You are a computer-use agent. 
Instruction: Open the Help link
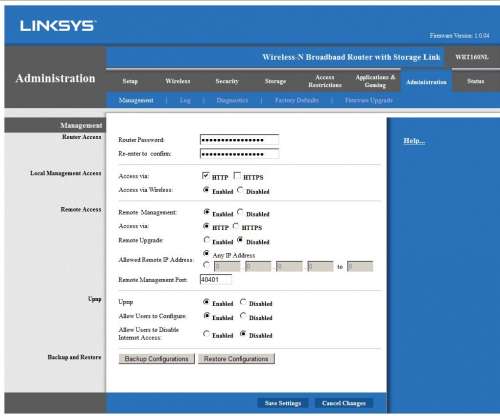click(x=414, y=141)
